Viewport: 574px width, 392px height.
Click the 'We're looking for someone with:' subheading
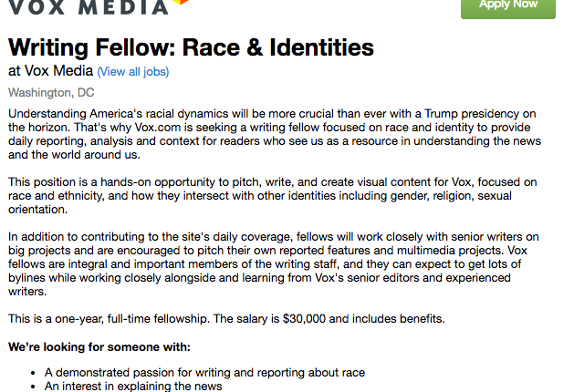tap(99, 346)
